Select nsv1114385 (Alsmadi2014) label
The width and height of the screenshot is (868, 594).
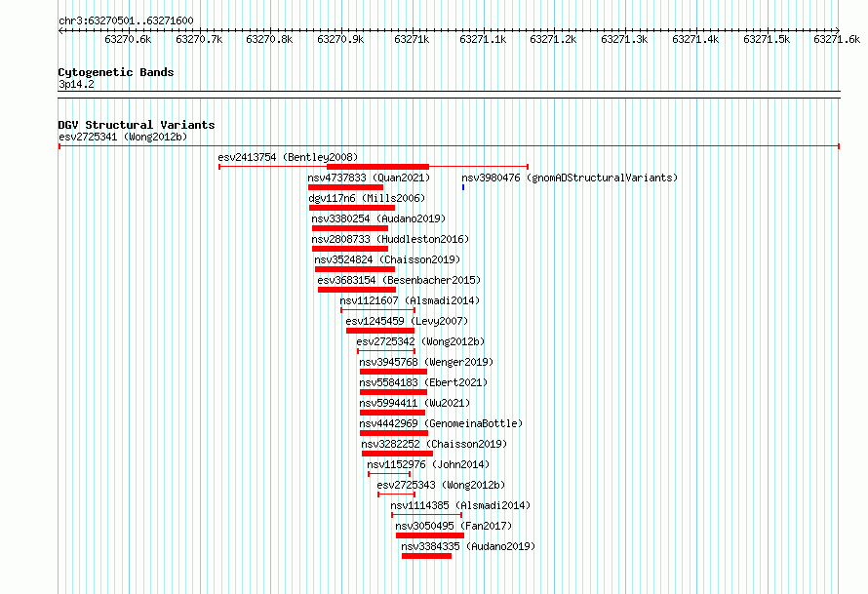click(x=460, y=505)
